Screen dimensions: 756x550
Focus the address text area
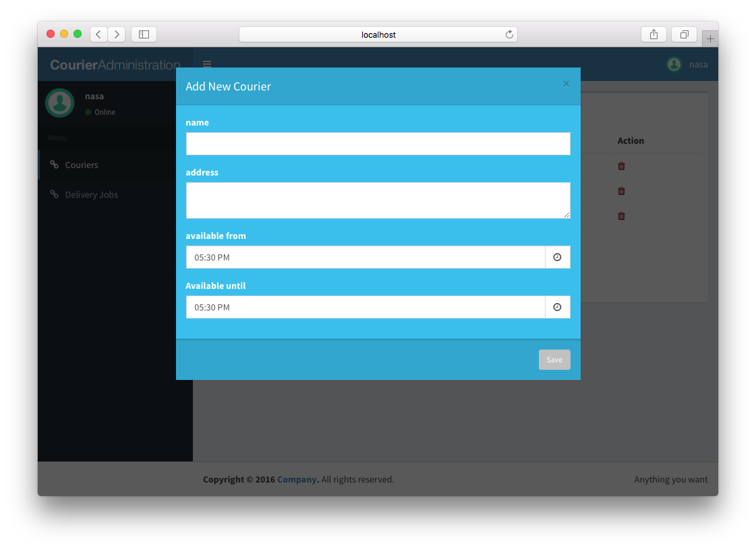coord(378,200)
